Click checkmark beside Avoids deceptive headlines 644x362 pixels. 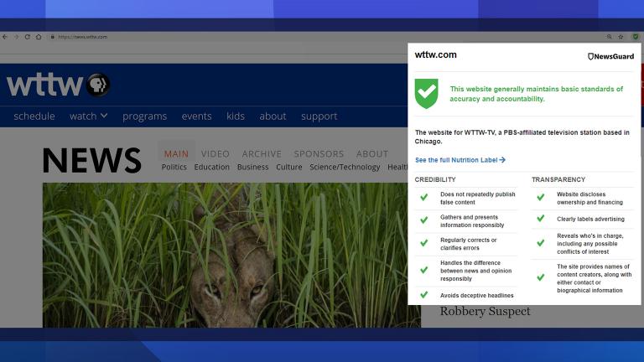(x=423, y=295)
